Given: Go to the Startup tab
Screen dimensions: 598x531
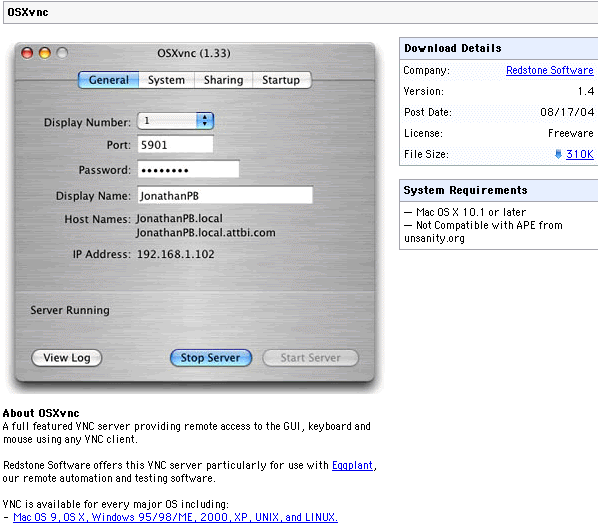Looking at the screenshot, I should click(281, 80).
